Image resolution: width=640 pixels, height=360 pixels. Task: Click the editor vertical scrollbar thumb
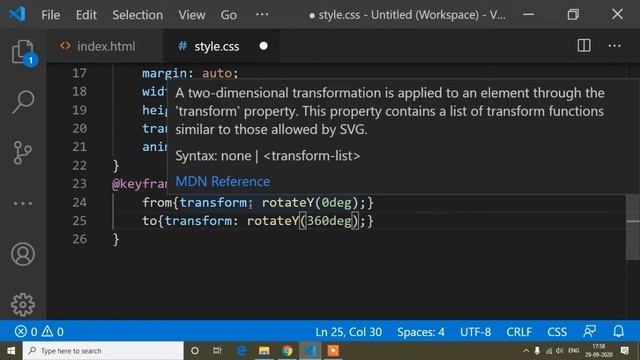point(633,227)
